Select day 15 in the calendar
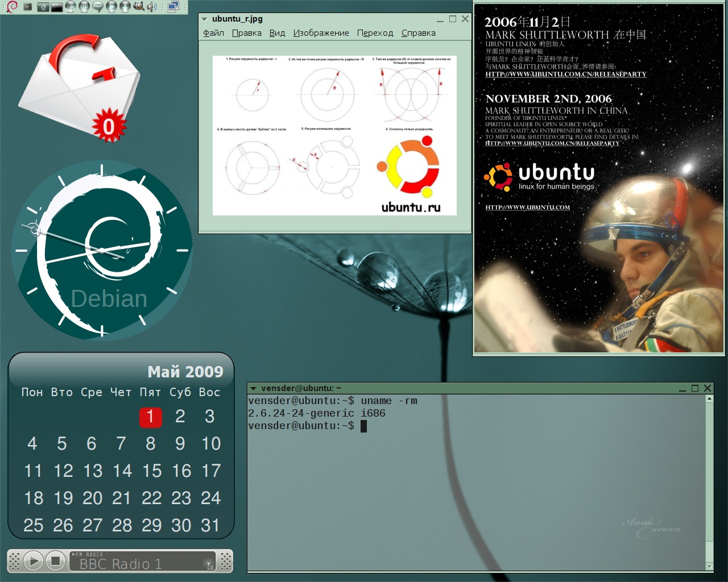 pyautogui.click(x=152, y=471)
